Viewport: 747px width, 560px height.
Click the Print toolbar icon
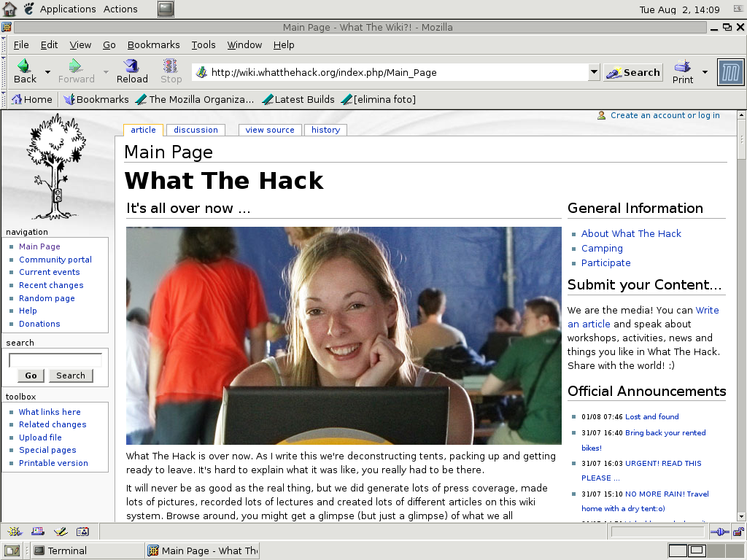682,66
